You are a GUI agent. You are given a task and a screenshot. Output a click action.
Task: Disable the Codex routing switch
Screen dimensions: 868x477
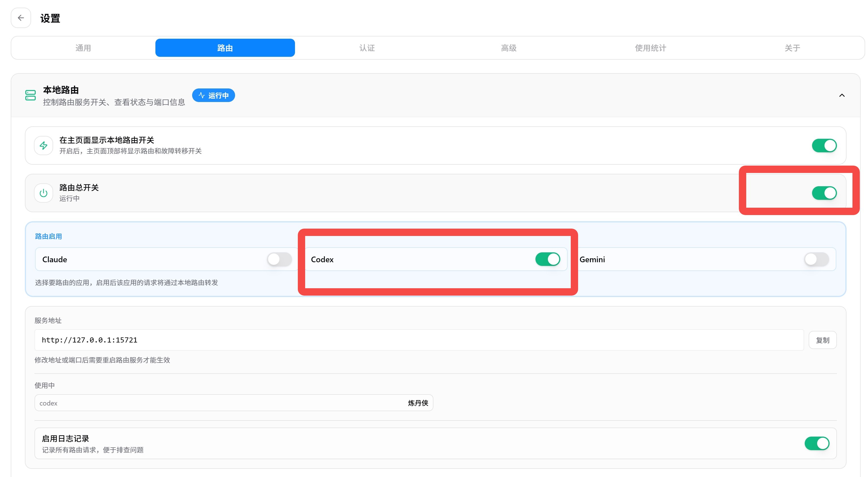[548, 259]
